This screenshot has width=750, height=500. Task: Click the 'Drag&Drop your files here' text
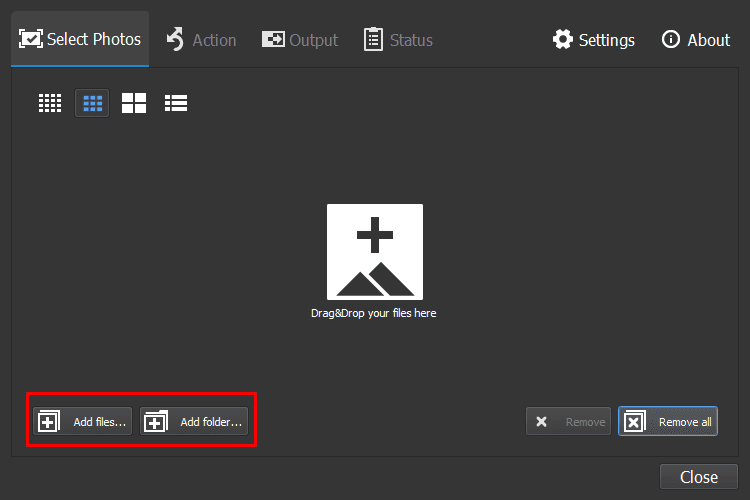374,313
